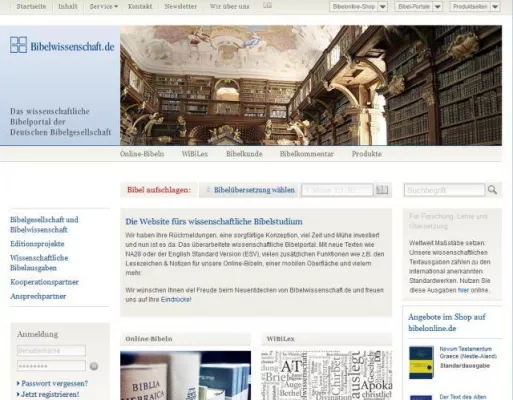513x400 pixels.
Task: Click the Bibelwissenschaft.de site title text
Action: pos(72,46)
